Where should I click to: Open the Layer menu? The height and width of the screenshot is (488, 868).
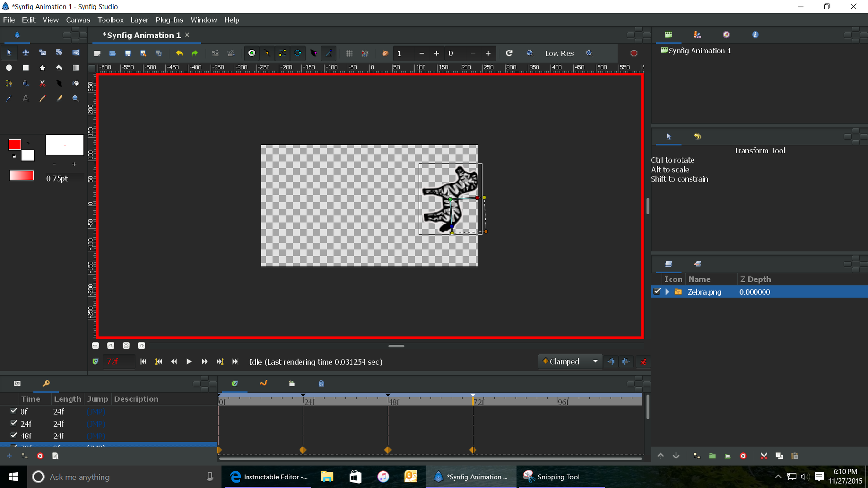tap(139, 20)
